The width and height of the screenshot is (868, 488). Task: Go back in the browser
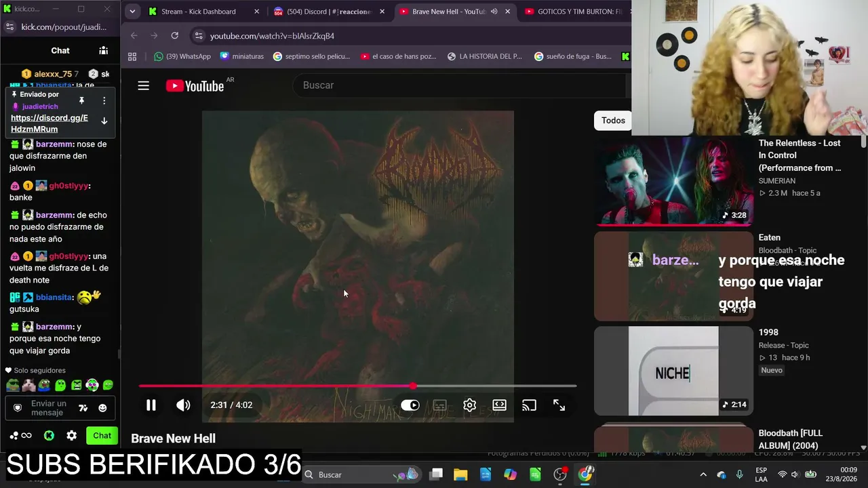coord(134,36)
